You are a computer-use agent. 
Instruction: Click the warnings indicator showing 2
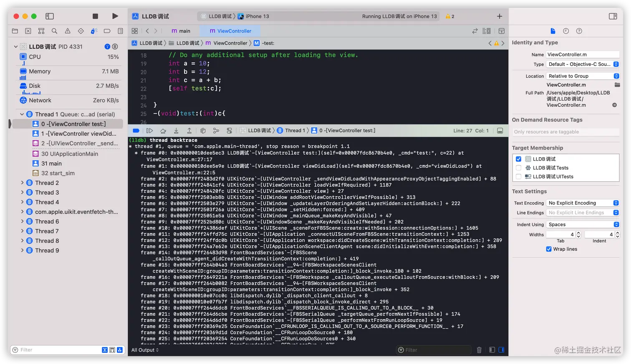450,16
